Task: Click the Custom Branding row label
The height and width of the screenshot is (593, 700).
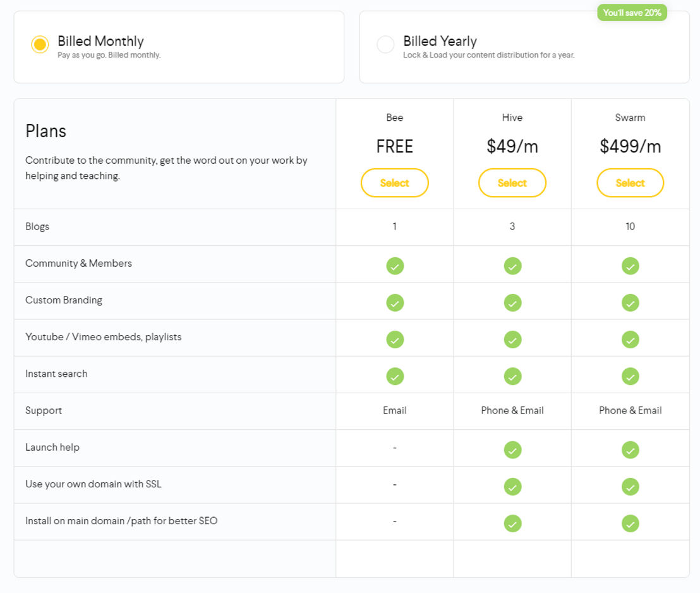Action: 63,300
